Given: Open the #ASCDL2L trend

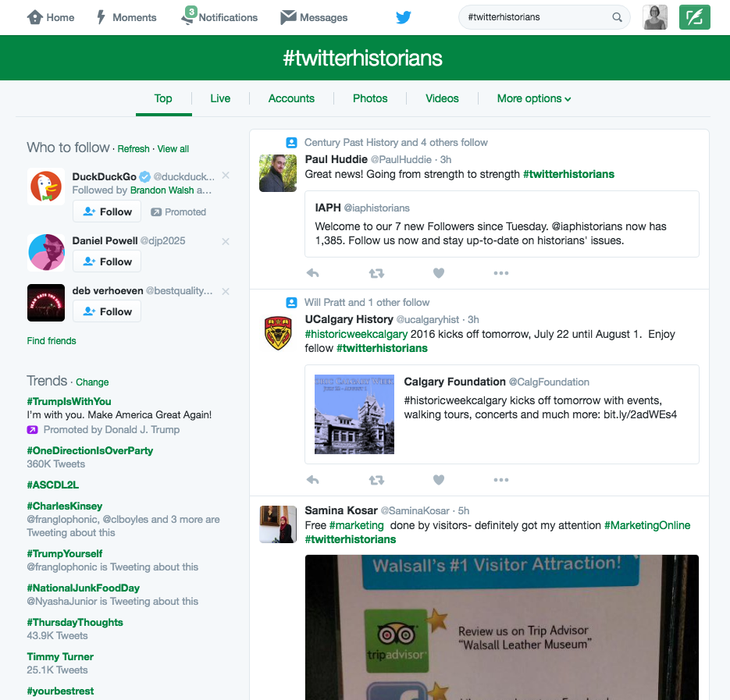Looking at the screenshot, I should pyautogui.click(x=52, y=485).
